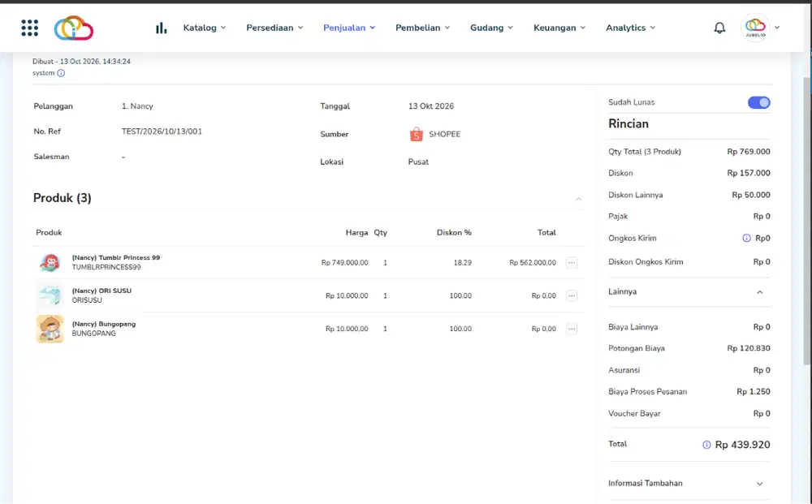Click the Diskon % column header

pos(454,233)
